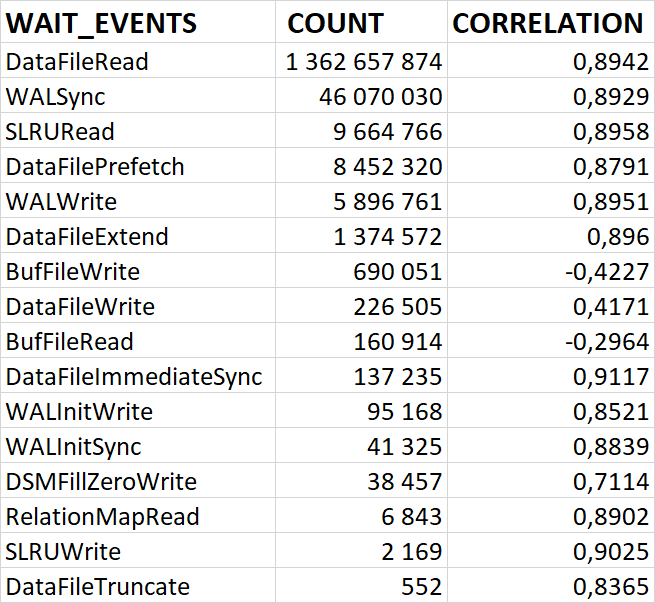The image size is (655, 603).
Task: Click the WAIT_EVENTS column header
Action: coord(102,23)
